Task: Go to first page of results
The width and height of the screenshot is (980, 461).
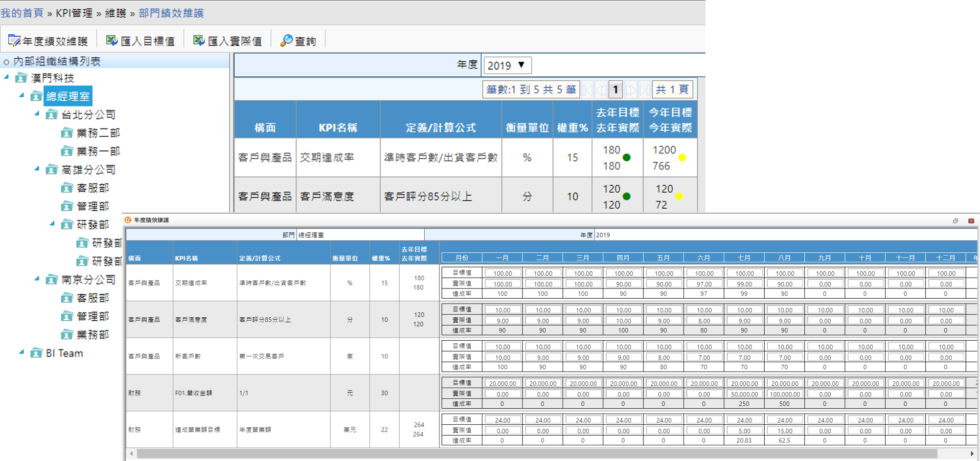Action: [x=588, y=89]
